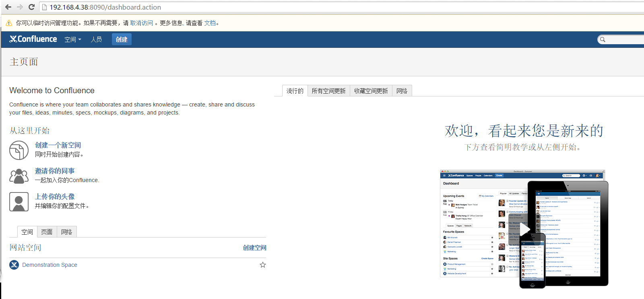Click the browser forward arrow
The image size is (644, 299).
[x=20, y=7]
